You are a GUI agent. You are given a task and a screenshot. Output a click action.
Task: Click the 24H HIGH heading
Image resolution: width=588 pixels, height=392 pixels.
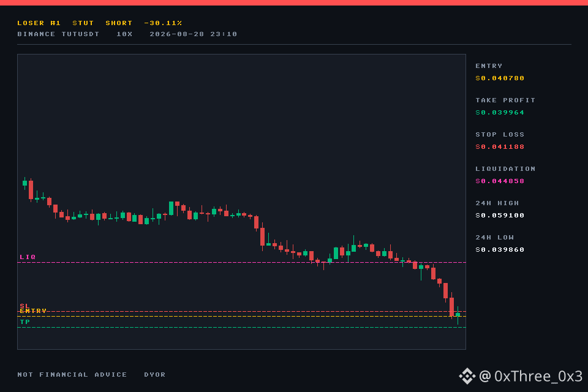497,203
